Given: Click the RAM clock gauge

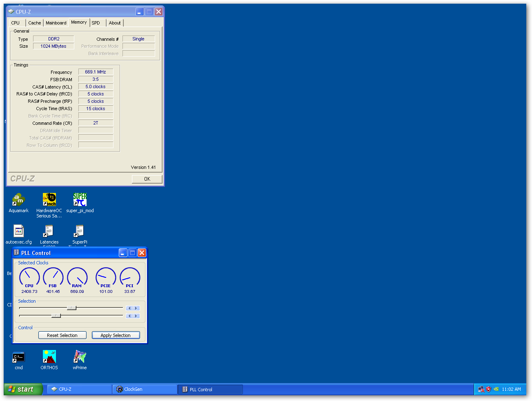Looking at the screenshot, I should pos(77,277).
